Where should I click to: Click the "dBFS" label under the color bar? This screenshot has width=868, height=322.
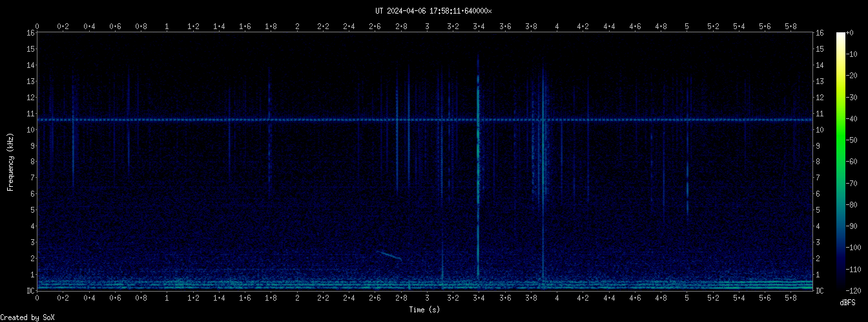coord(848,303)
